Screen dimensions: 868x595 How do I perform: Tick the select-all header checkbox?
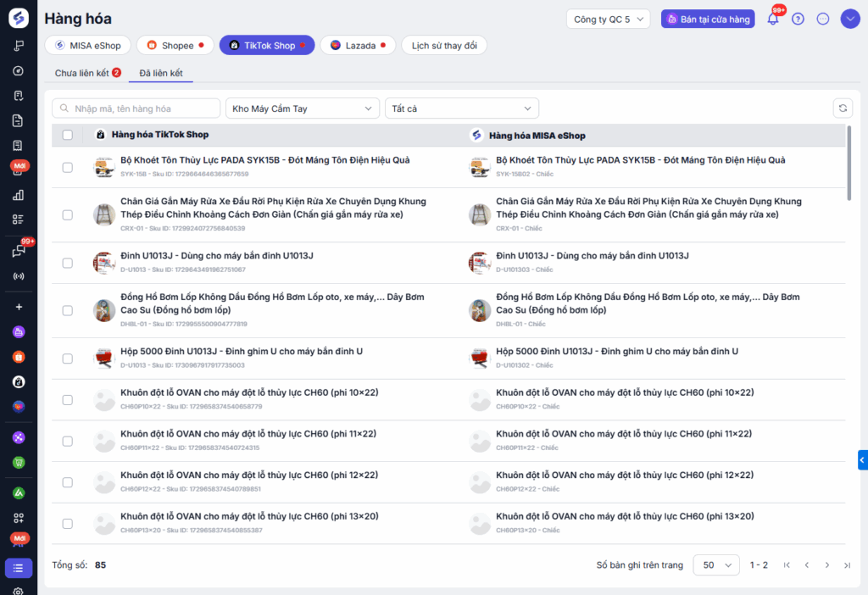tap(68, 135)
